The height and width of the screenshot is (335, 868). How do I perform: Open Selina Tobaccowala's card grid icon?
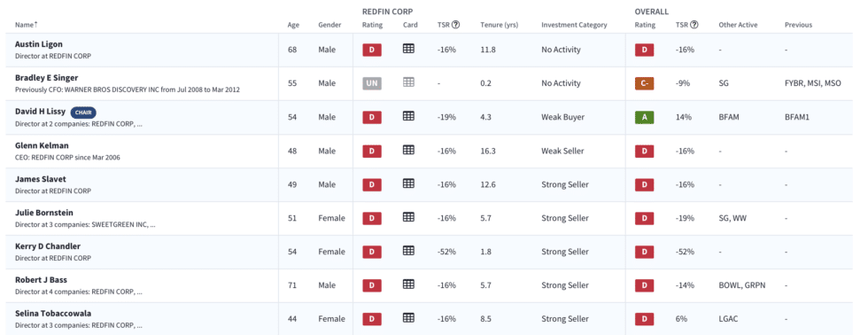(x=408, y=318)
